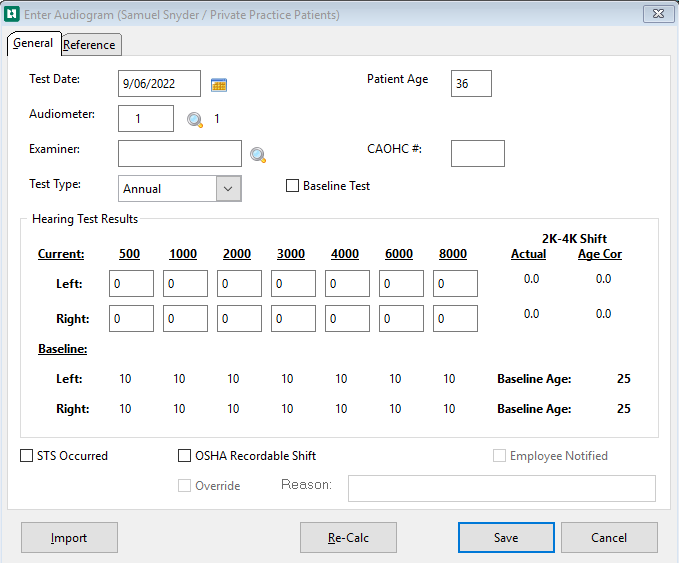The height and width of the screenshot is (563, 679).
Task: Click the 6000 frequency column header
Action: (399, 254)
